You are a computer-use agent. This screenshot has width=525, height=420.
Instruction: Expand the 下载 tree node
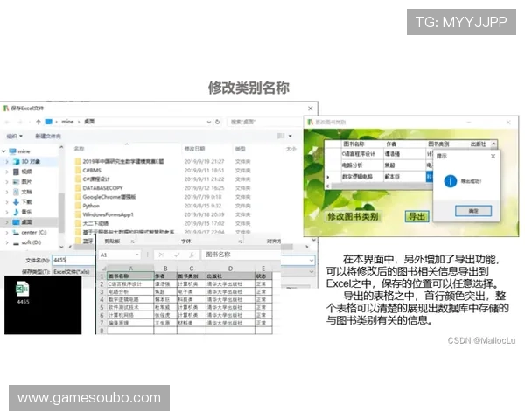7,201
